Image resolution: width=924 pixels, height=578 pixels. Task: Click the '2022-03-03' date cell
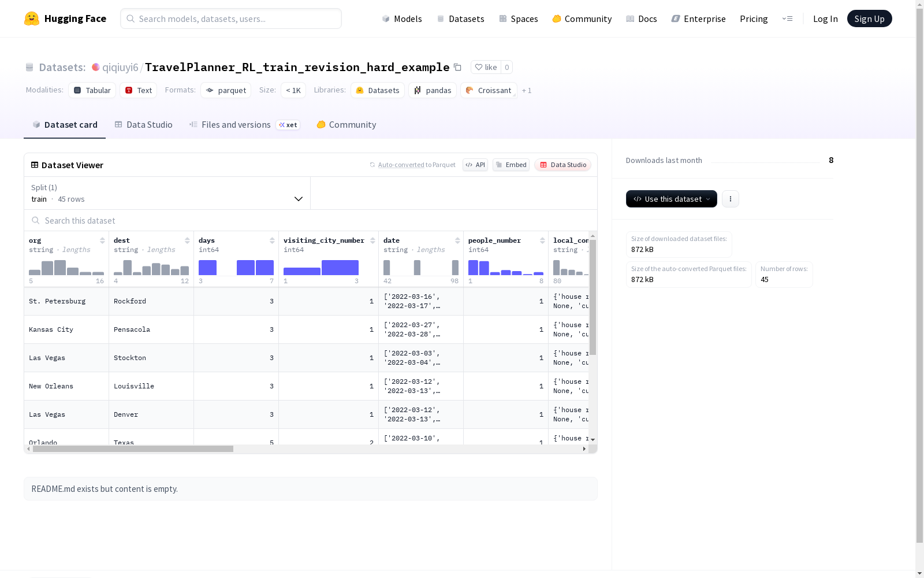pyautogui.click(x=421, y=358)
